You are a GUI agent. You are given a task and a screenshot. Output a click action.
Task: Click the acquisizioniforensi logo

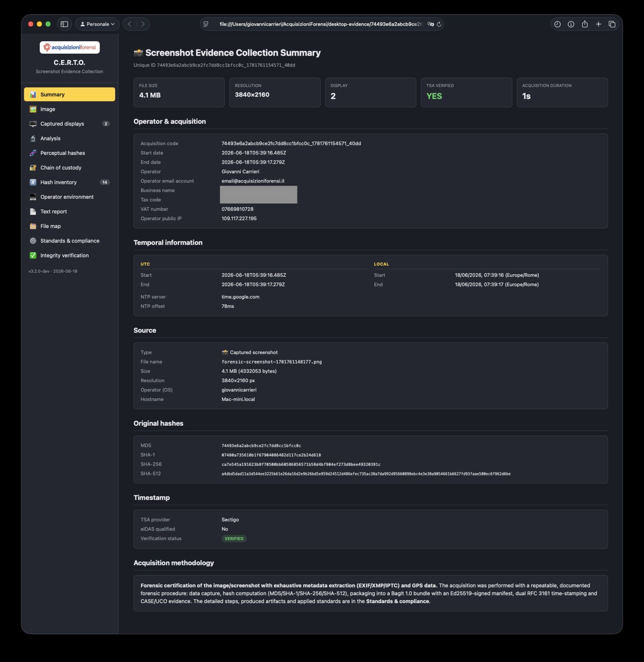70,47
